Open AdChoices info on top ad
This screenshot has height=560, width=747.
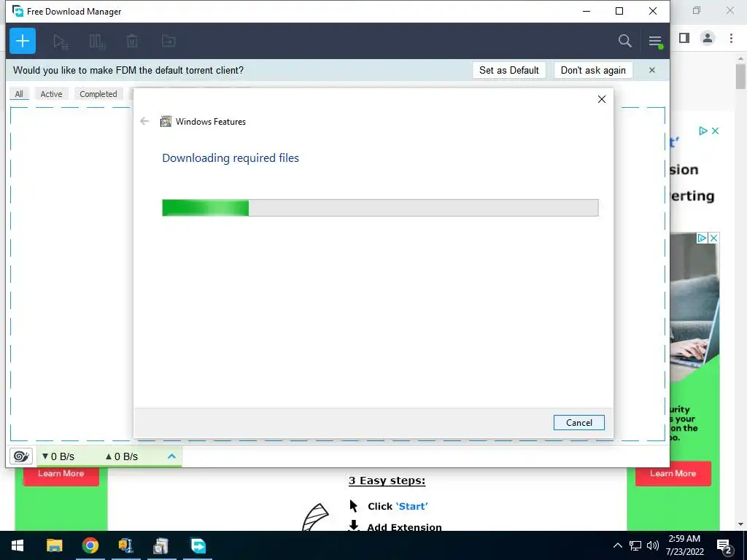point(703,131)
